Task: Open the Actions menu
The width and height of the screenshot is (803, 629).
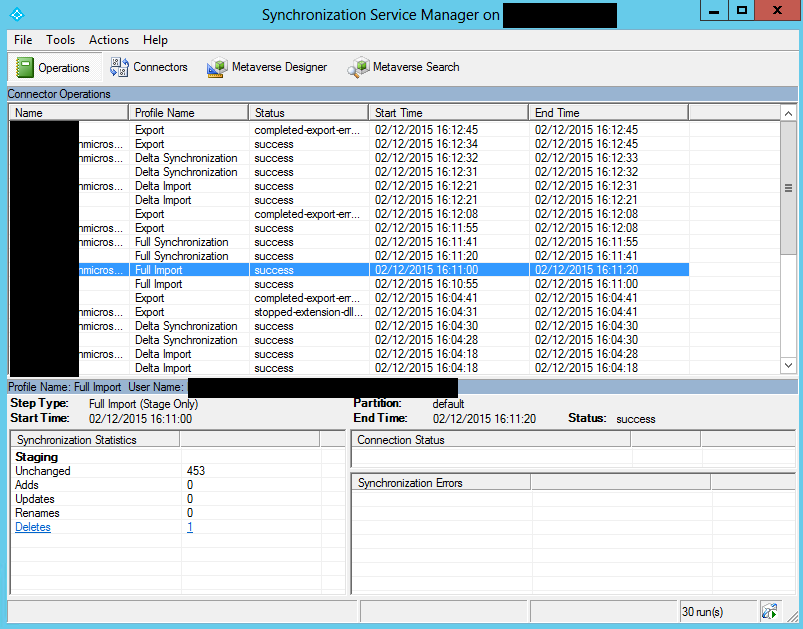Action: pyautogui.click(x=109, y=40)
